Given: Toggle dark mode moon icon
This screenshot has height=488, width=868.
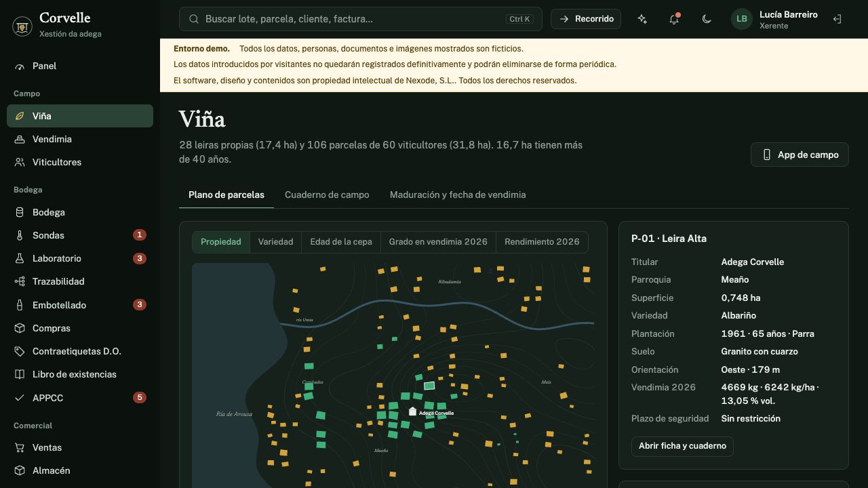Looking at the screenshot, I should [x=707, y=19].
